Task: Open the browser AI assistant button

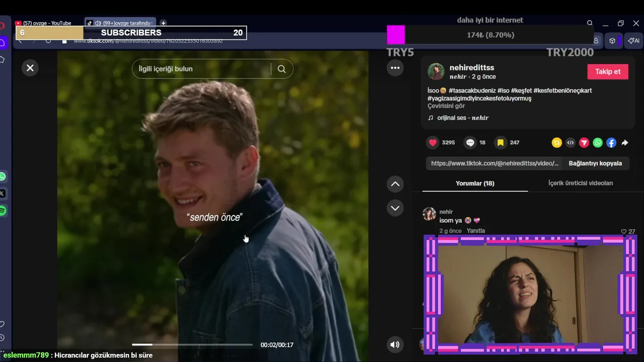Action: tap(633, 41)
